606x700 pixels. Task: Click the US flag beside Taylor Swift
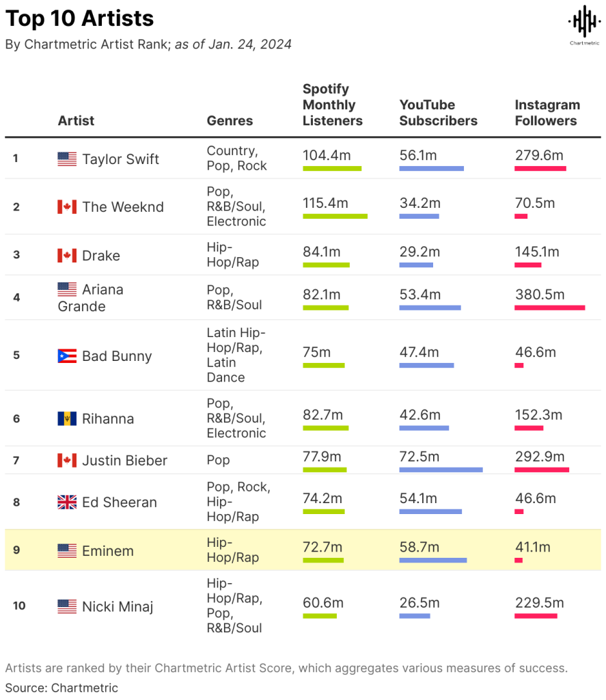click(67, 159)
